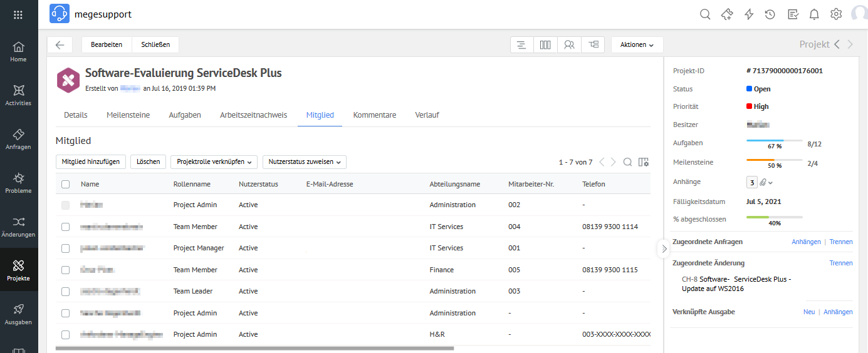Image resolution: width=868 pixels, height=353 pixels.
Task: Open notifications bell
Action: click(x=814, y=14)
